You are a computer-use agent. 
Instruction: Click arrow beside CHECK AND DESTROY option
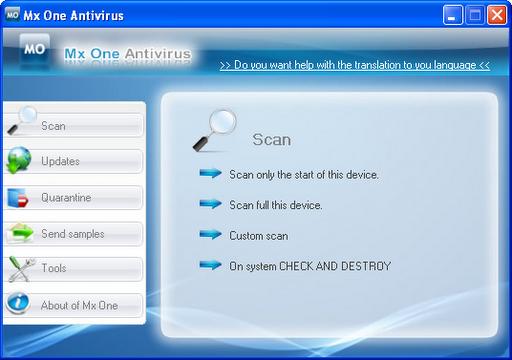click(x=210, y=265)
